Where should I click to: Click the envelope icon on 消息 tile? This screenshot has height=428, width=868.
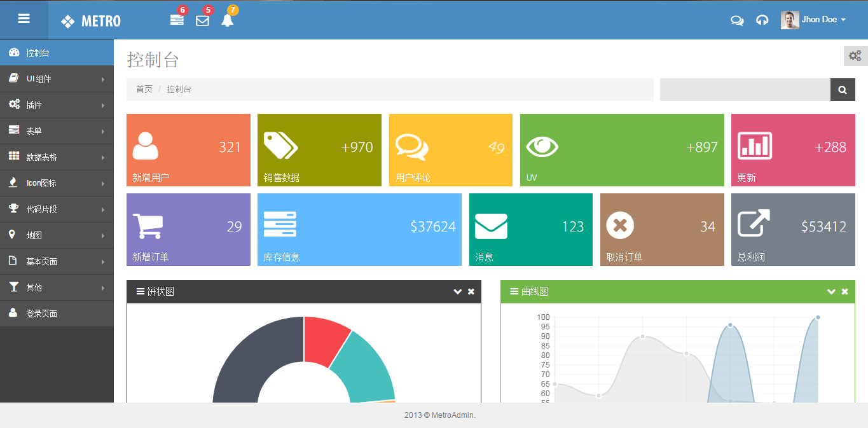pyautogui.click(x=491, y=226)
